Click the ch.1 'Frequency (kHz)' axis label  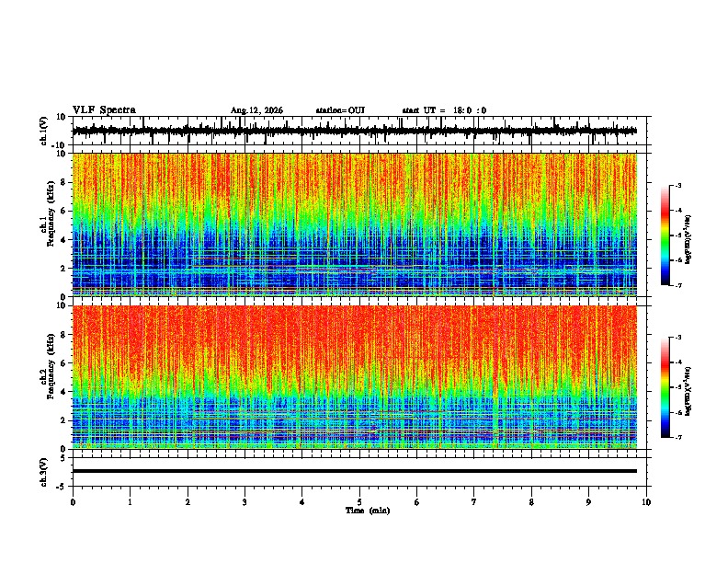51,214
